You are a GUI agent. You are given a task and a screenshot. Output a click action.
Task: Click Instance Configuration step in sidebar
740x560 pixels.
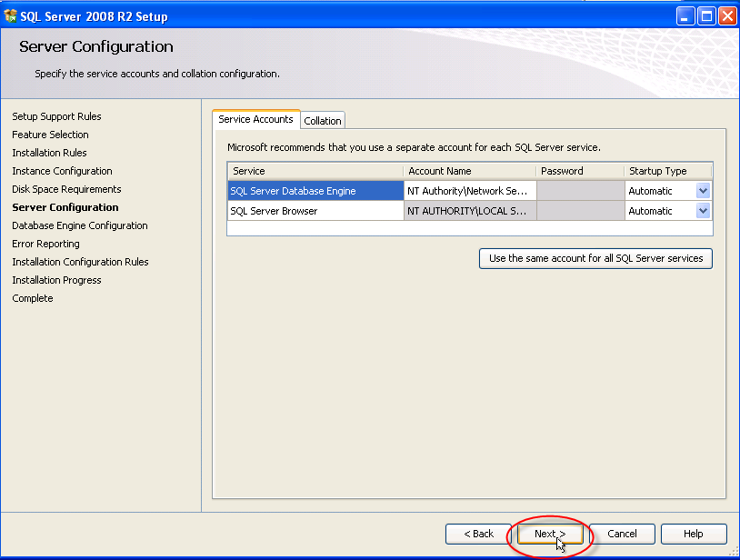coord(63,171)
